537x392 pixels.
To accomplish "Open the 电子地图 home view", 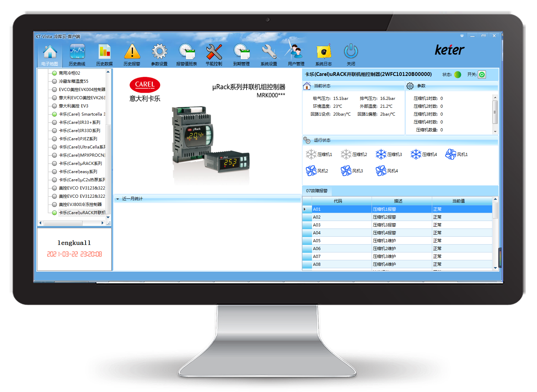I will click(x=50, y=55).
